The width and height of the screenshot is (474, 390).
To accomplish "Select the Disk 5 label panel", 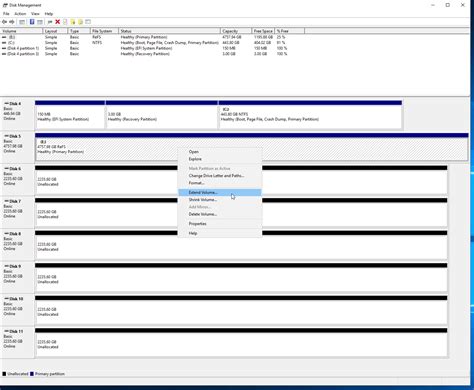I will (18, 147).
